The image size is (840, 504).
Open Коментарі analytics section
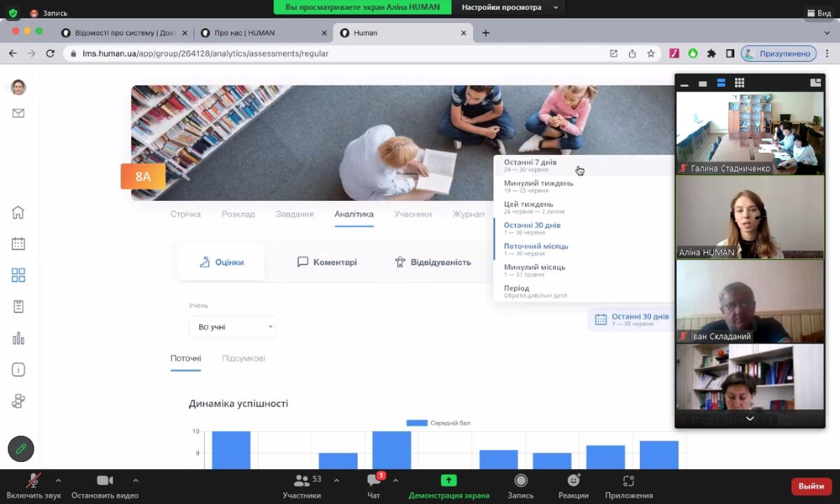pyautogui.click(x=327, y=262)
